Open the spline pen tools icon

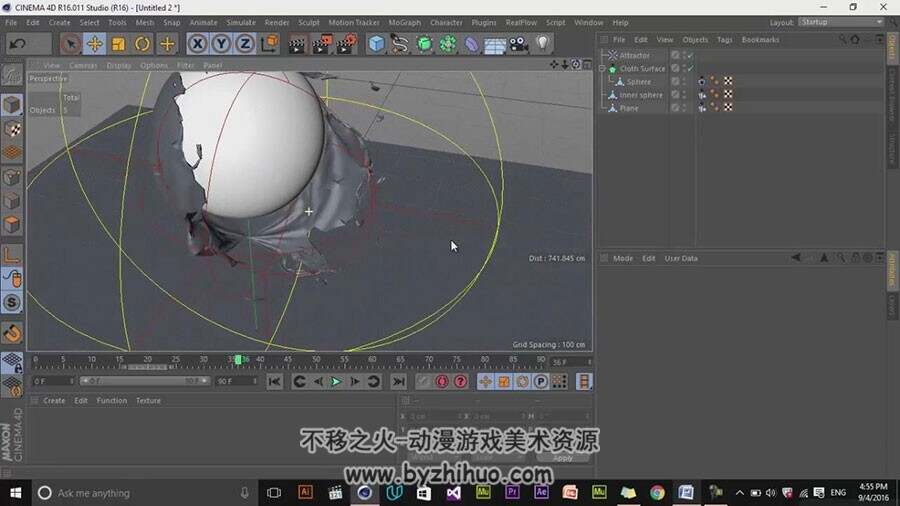point(400,44)
